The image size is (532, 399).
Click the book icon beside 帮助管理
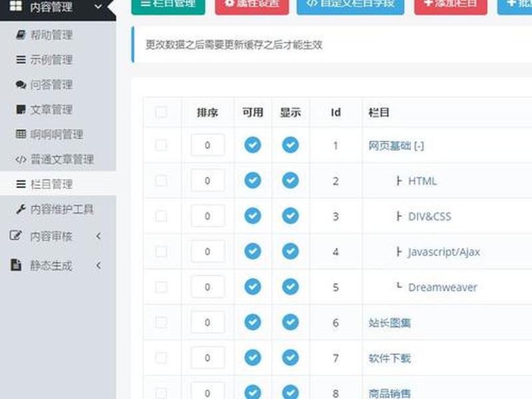21,35
